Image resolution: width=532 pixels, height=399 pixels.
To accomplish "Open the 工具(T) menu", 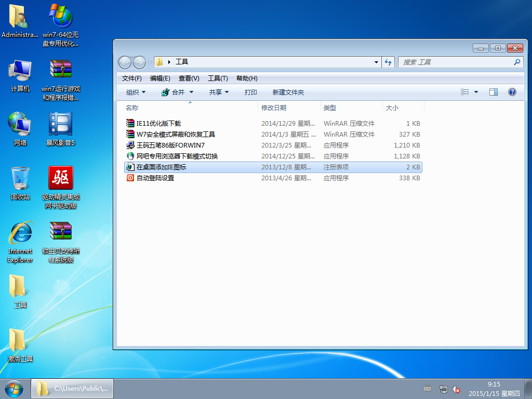I will [218, 78].
